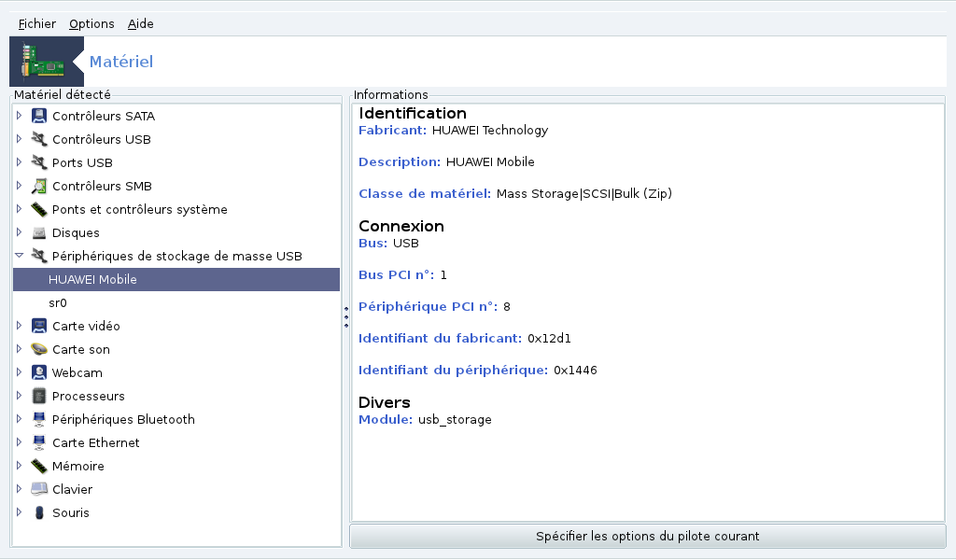Expand the Contrôleurs USB branch
Viewport: 956px width, 560px height.
pos(19,138)
